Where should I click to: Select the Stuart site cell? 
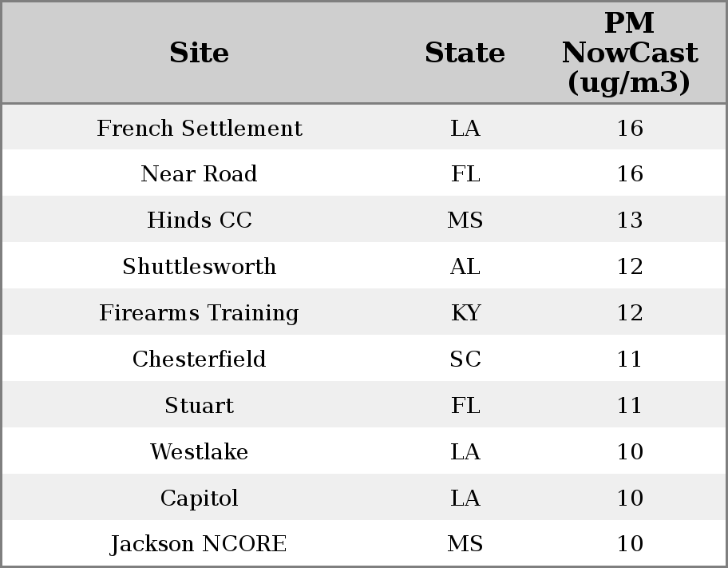pyautogui.click(x=200, y=405)
